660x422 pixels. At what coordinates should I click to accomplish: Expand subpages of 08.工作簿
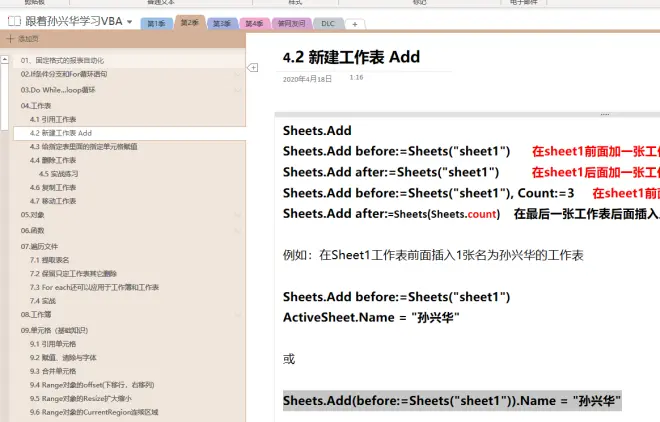point(238,315)
